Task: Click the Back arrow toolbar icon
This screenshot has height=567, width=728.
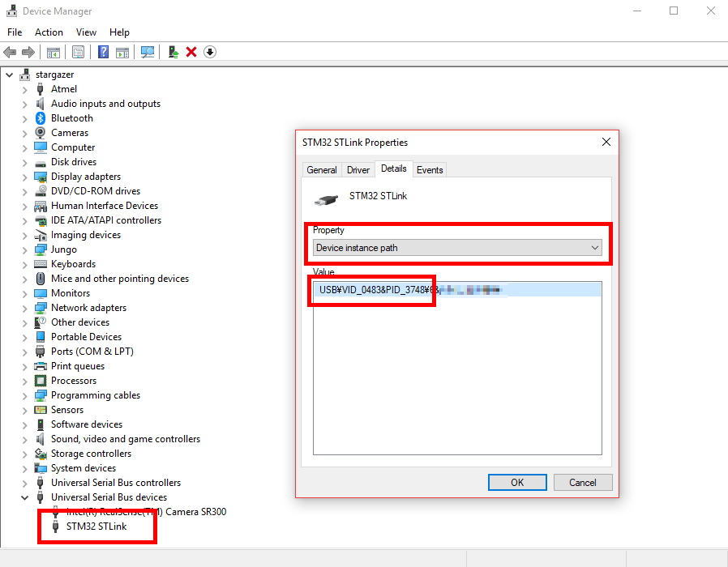Action: 10,52
